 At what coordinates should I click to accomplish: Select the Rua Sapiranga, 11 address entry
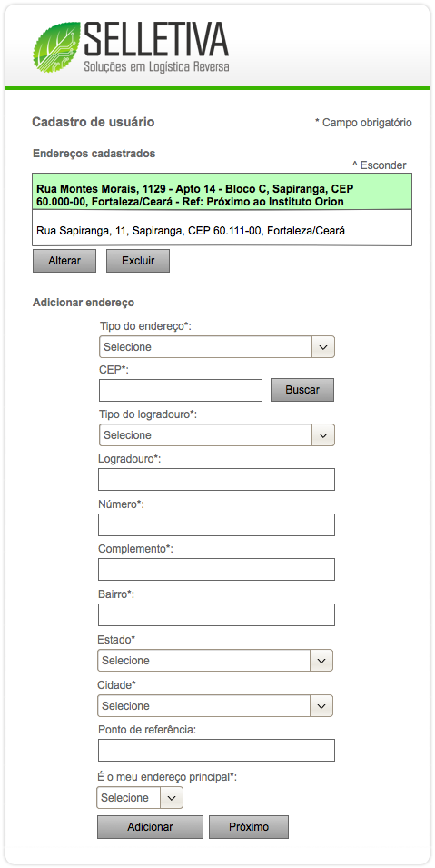(x=222, y=228)
